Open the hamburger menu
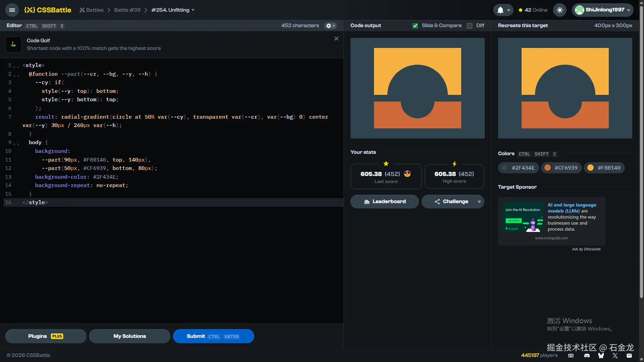The image size is (644, 362). point(12,10)
